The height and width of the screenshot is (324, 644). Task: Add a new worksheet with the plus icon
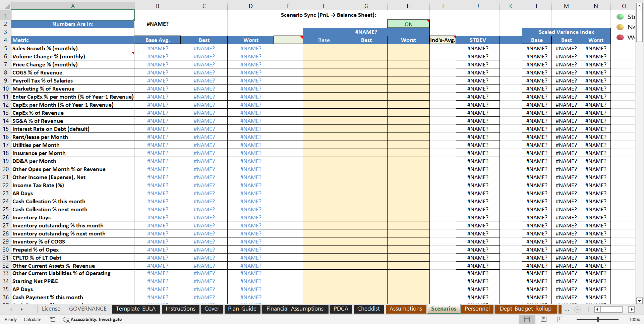(x=578, y=309)
